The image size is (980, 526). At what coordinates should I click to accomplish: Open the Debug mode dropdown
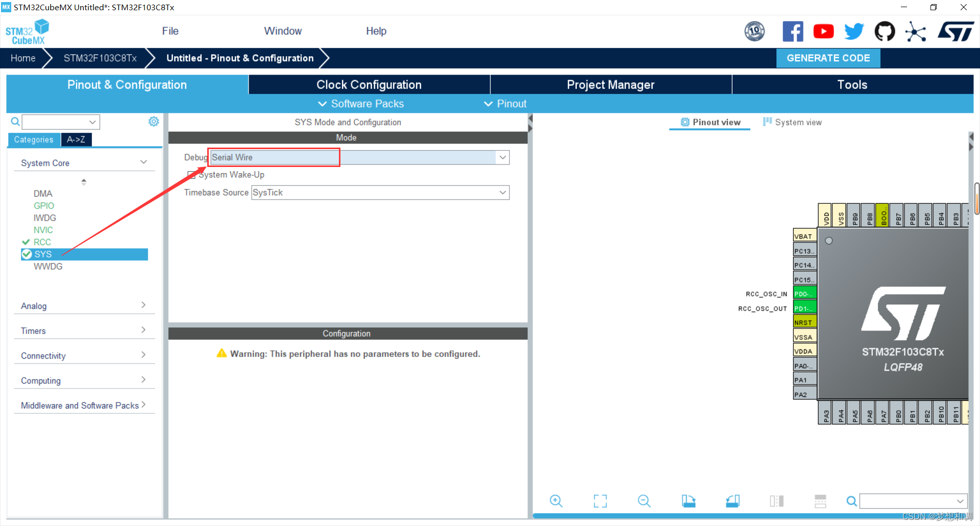pos(503,157)
